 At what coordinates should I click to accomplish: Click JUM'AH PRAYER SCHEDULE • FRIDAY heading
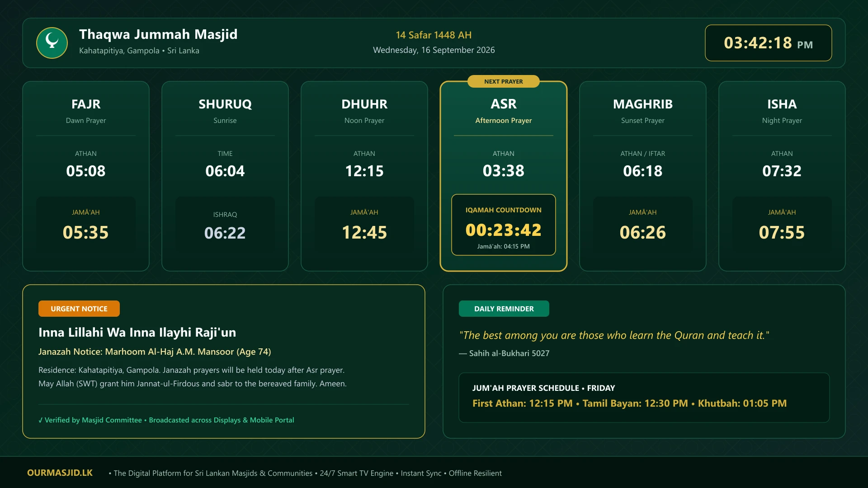(x=543, y=388)
